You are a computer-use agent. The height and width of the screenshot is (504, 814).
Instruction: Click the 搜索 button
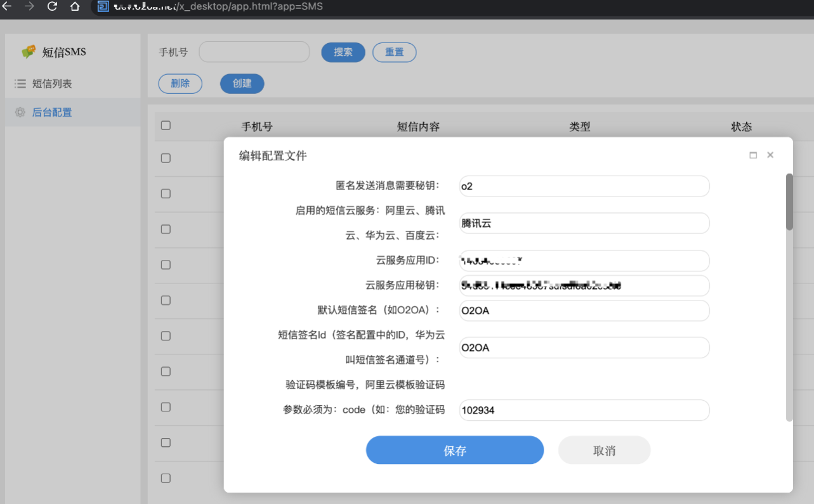click(343, 52)
